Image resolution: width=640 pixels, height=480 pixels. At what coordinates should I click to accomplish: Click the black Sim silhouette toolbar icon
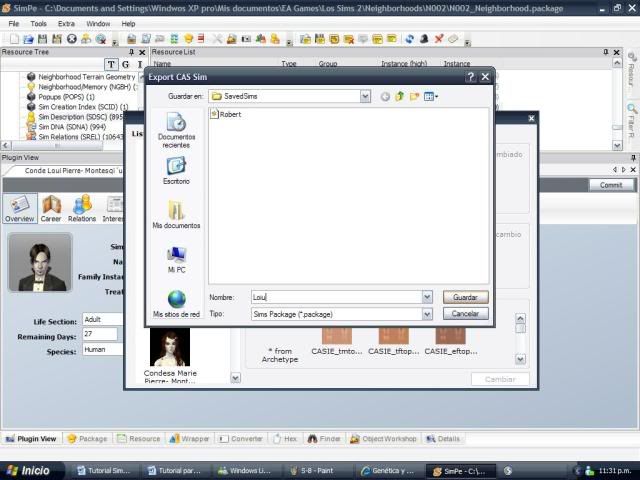pos(424,39)
